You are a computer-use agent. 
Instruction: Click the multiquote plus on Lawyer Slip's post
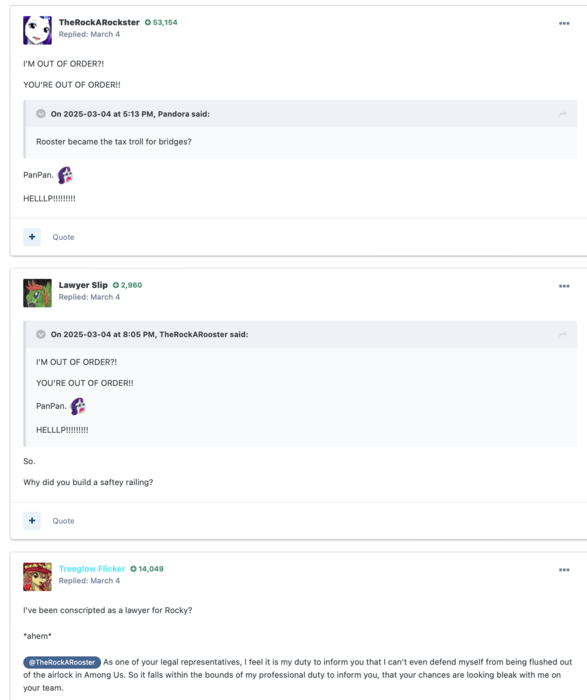[x=32, y=521]
